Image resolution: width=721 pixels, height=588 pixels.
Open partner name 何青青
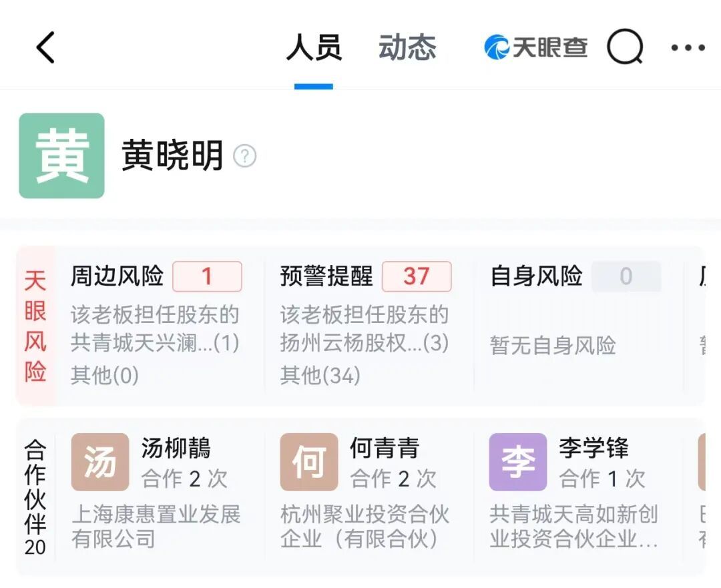(x=385, y=449)
